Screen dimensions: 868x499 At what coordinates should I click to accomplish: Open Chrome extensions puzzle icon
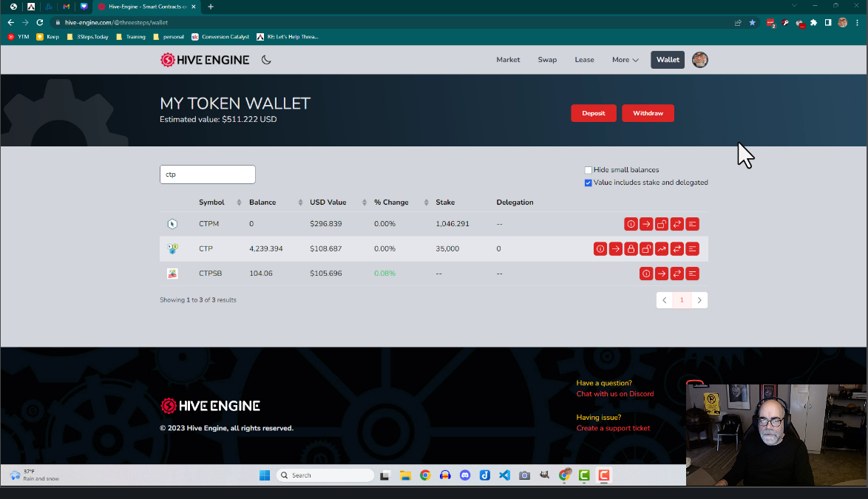[x=814, y=23]
